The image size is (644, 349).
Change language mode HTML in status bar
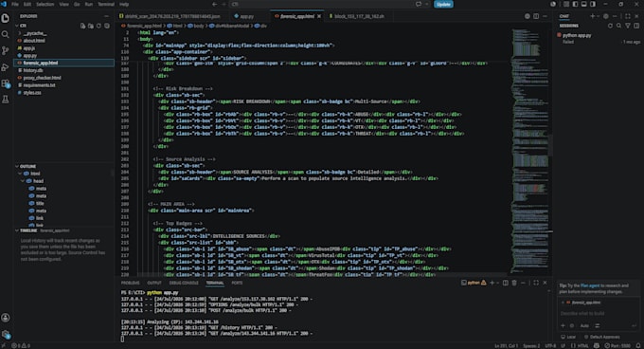[x=582, y=346]
